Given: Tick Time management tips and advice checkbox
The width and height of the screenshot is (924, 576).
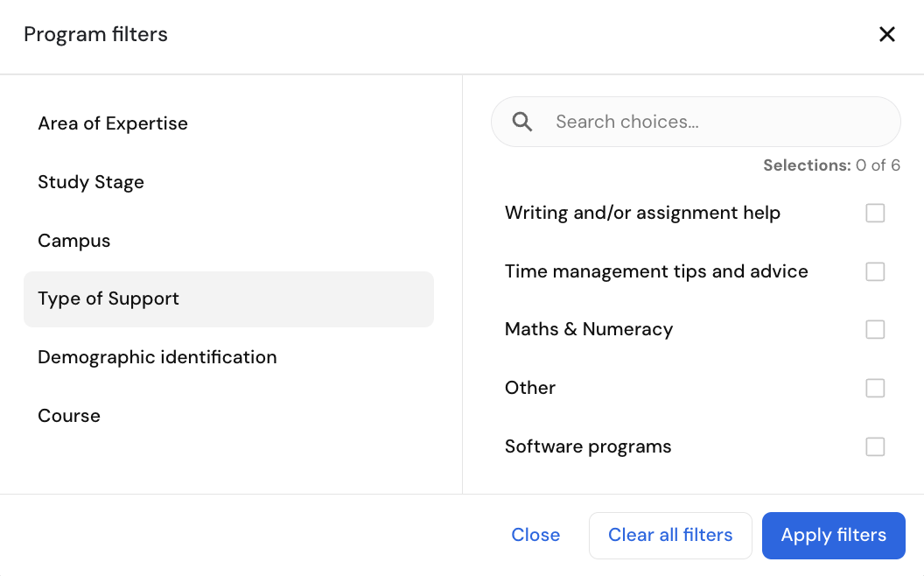Looking at the screenshot, I should coord(875,271).
